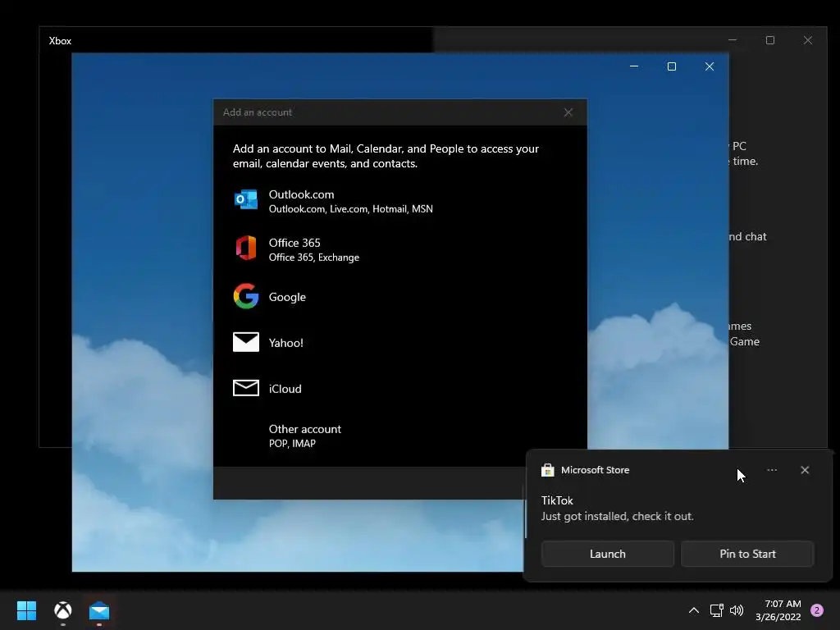Choose the Office 365 account icon
Viewport: 840px width, 630px height.
click(246, 248)
